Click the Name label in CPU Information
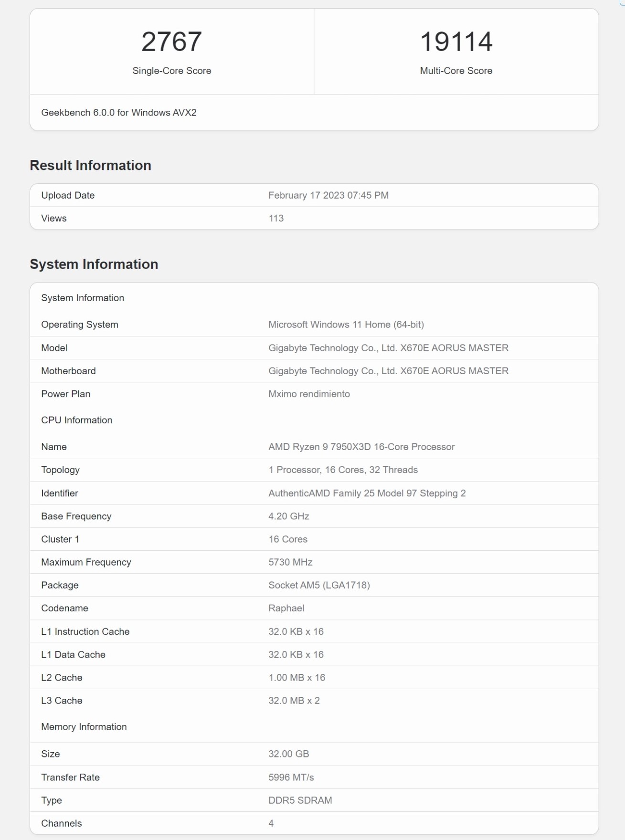Viewport: 625px width, 840px height. 54,447
